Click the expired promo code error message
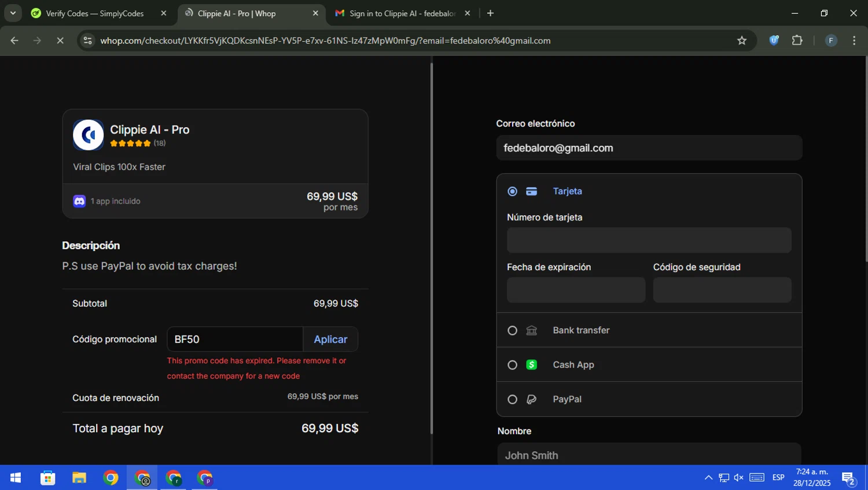Screen dimensions: 868x490 coord(256,369)
